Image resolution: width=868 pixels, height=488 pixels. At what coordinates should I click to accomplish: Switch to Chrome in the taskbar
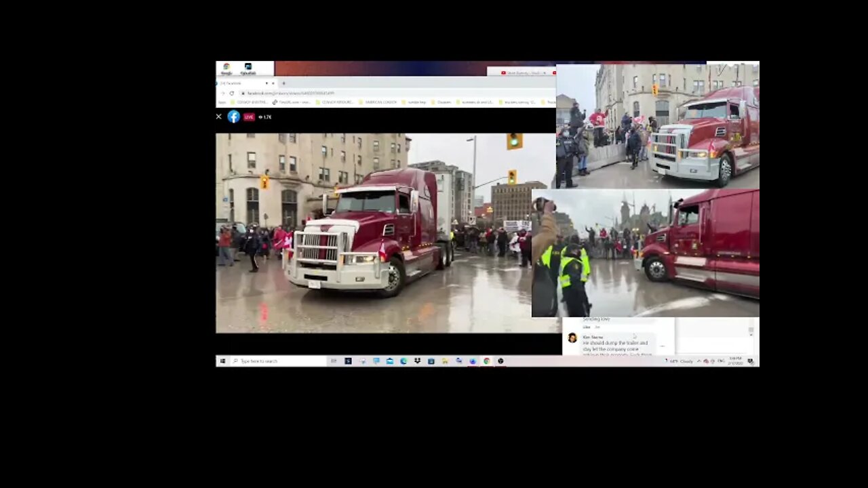[x=486, y=361]
